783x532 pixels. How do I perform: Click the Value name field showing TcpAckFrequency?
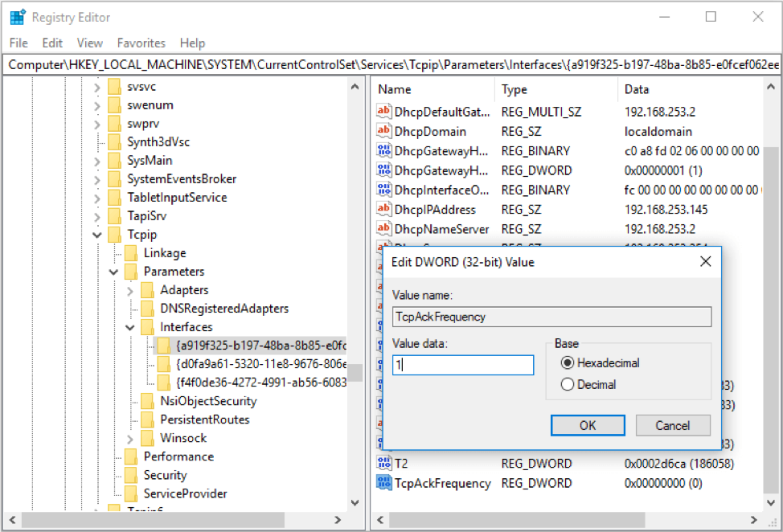tap(551, 317)
